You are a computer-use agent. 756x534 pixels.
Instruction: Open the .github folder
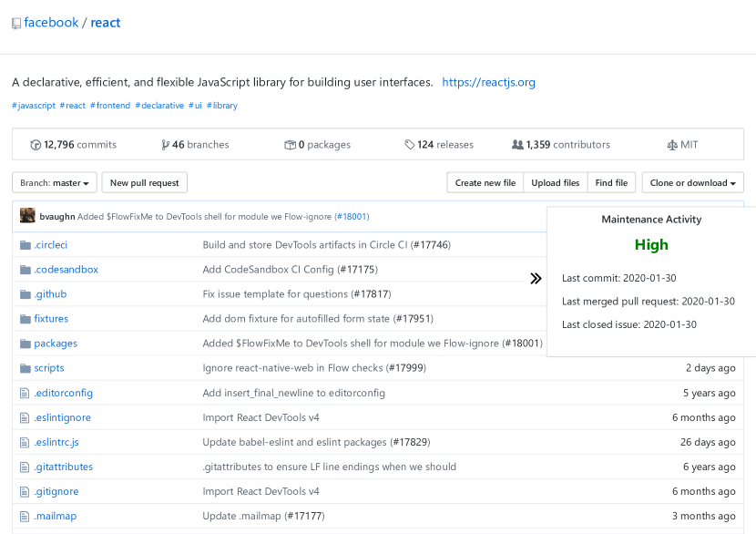coord(50,294)
